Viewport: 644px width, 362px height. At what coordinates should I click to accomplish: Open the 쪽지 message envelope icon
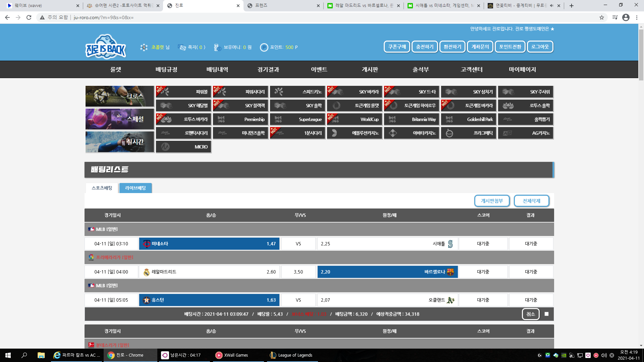[182, 47]
